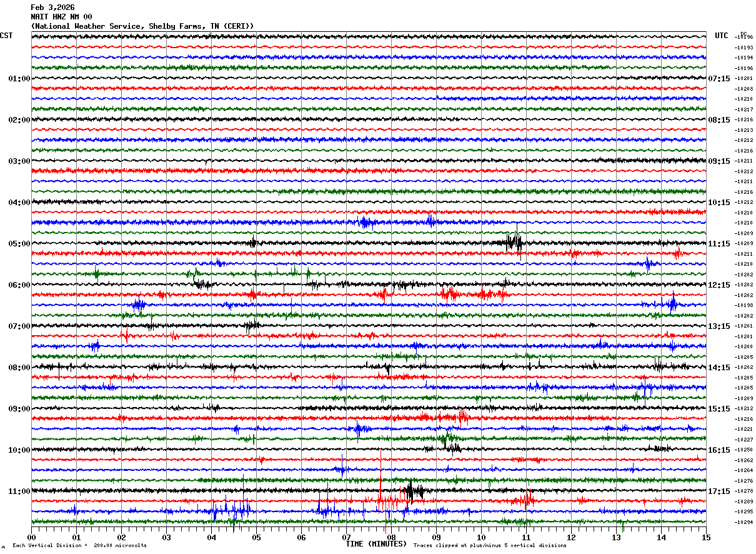This screenshot has height=554, width=756.
Task: Click the DC offset value -10194
Action: click(x=744, y=58)
